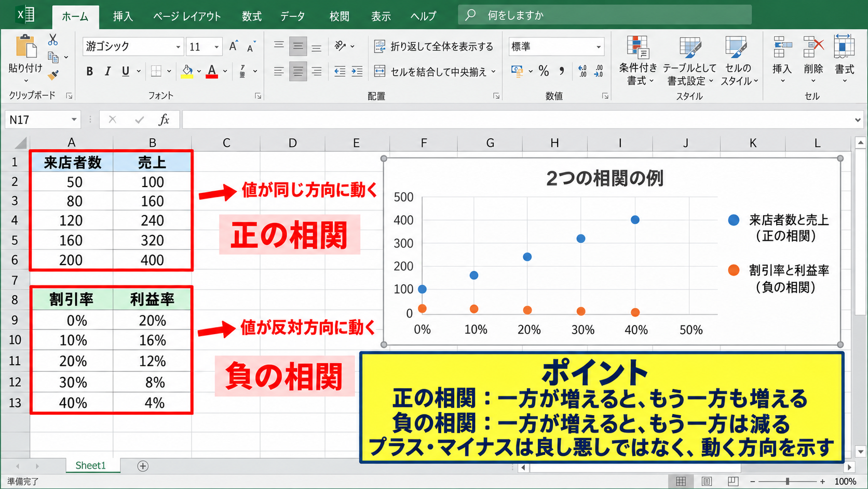Click 条件付き書式 button
This screenshot has width=868, height=489.
[x=638, y=61]
